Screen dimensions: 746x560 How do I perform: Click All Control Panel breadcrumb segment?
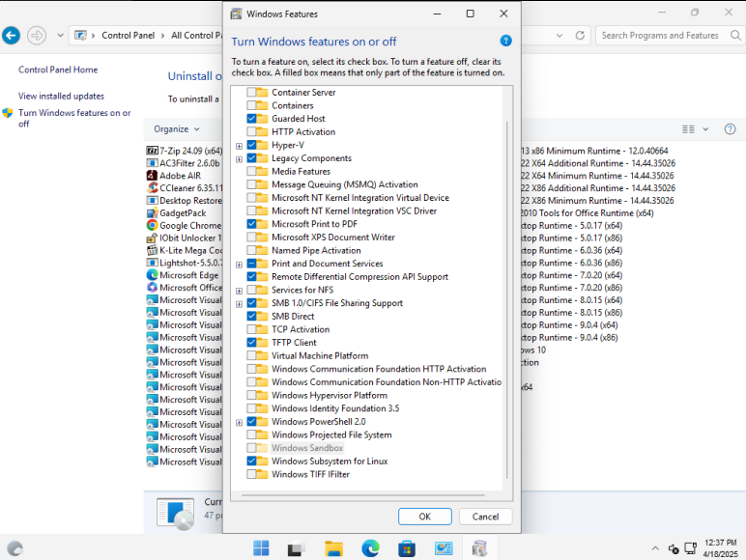(196, 35)
